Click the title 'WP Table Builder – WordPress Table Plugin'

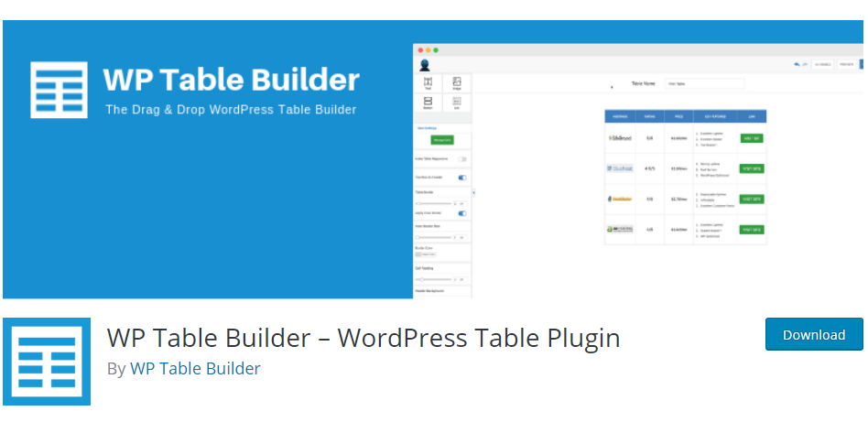(x=363, y=338)
